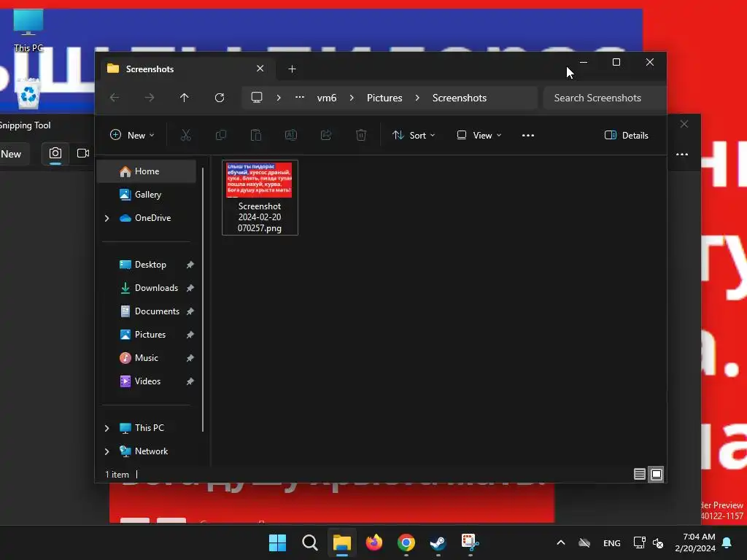The image size is (747, 560).
Task: Go up one folder level
Action: pyautogui.click(x=185, y=98)
